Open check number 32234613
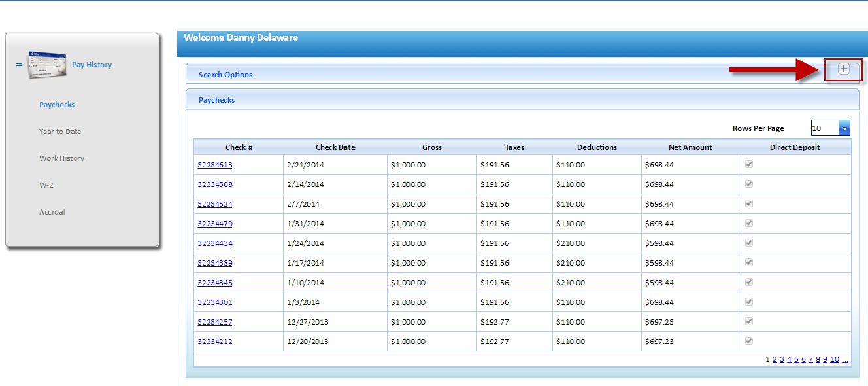868x386 pixels. (x=215, y=165)
